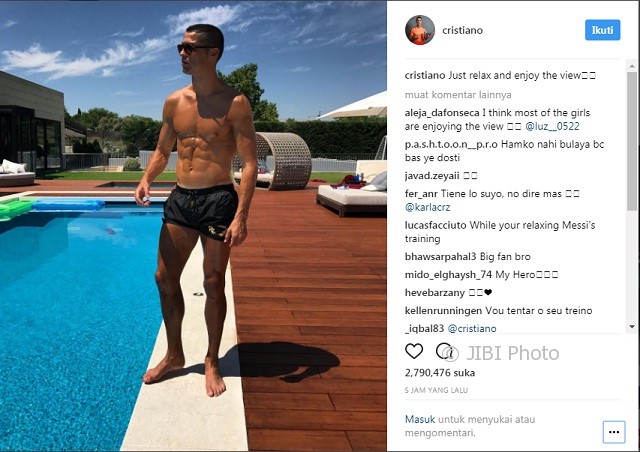Open lucasfacciuto's profile
The width and height of the screenshot is (640, 452).
pyautogui.click(x=436, y=225)
